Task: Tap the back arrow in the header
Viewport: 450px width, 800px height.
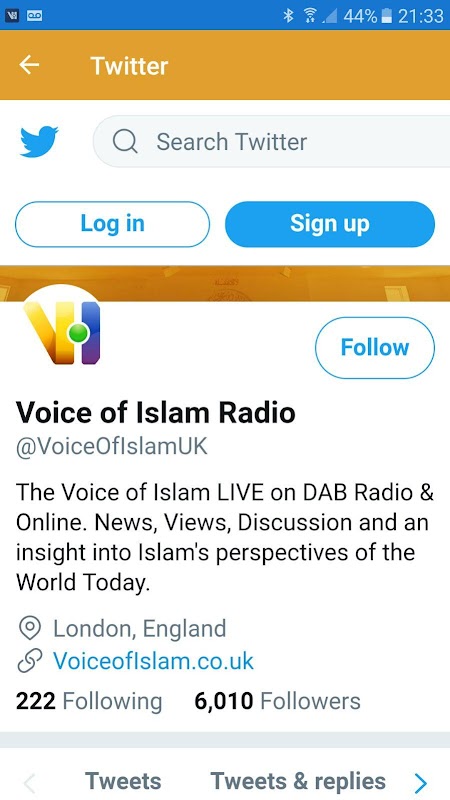Action: [x=29, y=65]
